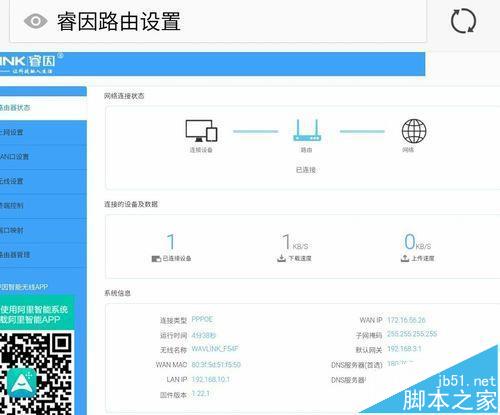Click the 网络连接状态 heading
This screenshot has width=500, height=415.
[124, 96]
